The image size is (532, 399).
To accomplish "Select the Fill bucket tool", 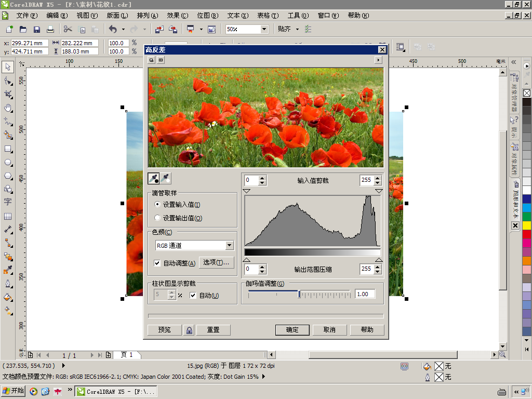I will [8, 298].
